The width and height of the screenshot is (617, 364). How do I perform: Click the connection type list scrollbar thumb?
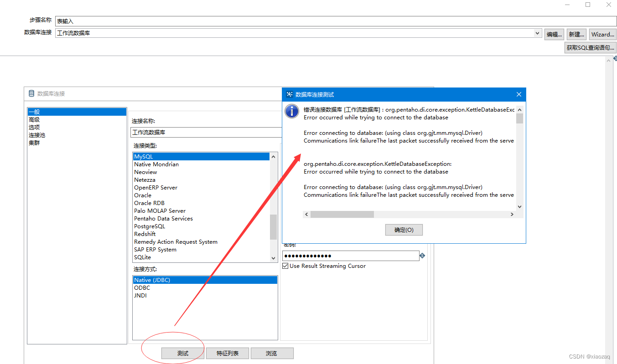pyautogui.click(x=273, y=227)
